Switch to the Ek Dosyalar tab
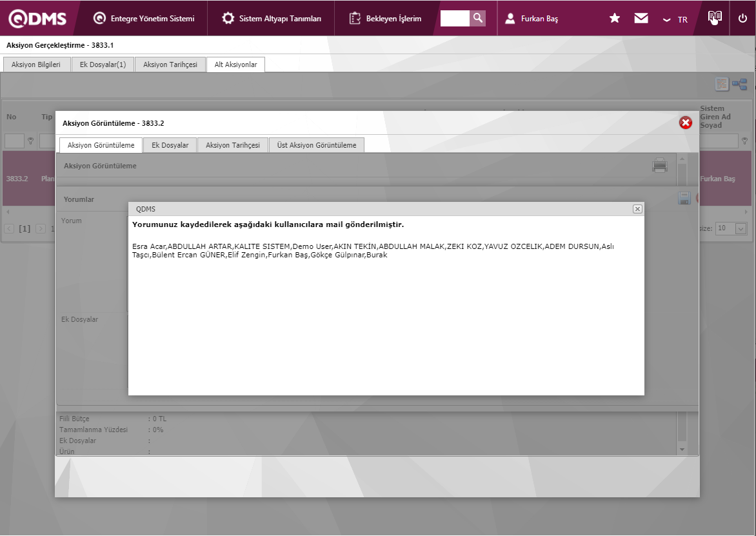This screenshot has width=756, height=536. (x=170, y=145)
